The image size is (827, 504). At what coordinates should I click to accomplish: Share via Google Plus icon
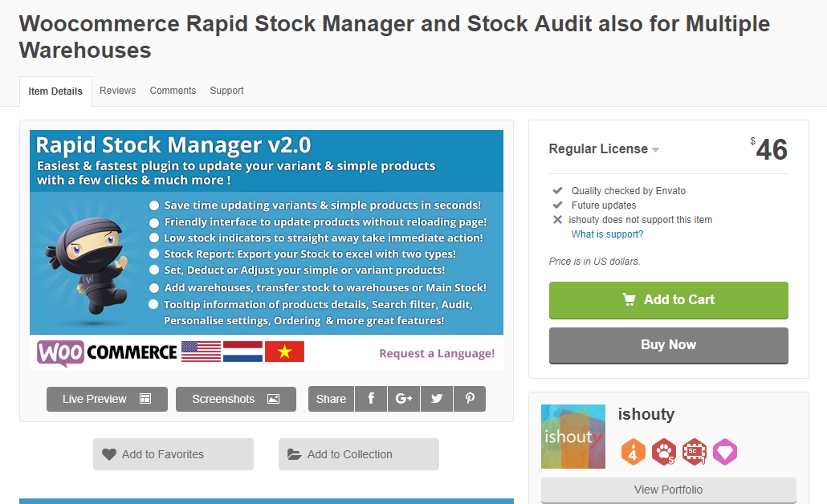tap(404, 399)
